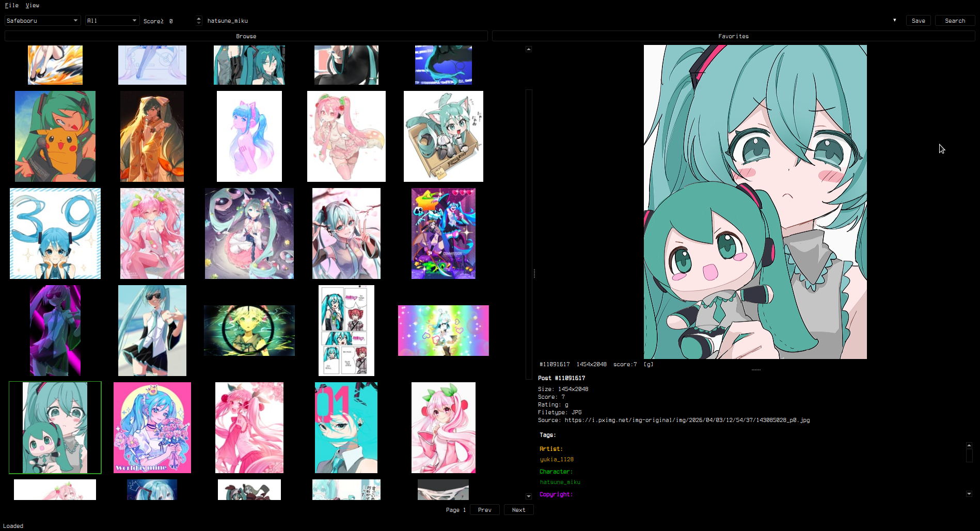This screenshot has height=531, width=980.
Task: Run the Search button
Action: pyautogui.click(x=955, y=20)
